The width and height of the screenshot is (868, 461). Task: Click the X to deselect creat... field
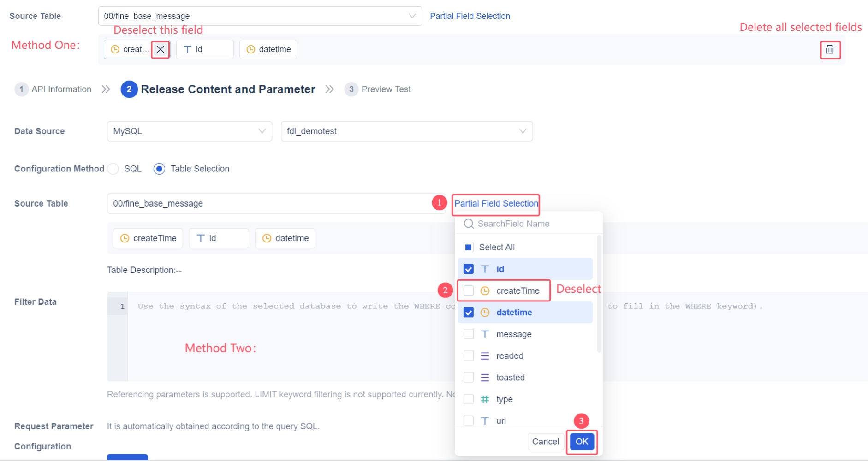click(161, 49)
